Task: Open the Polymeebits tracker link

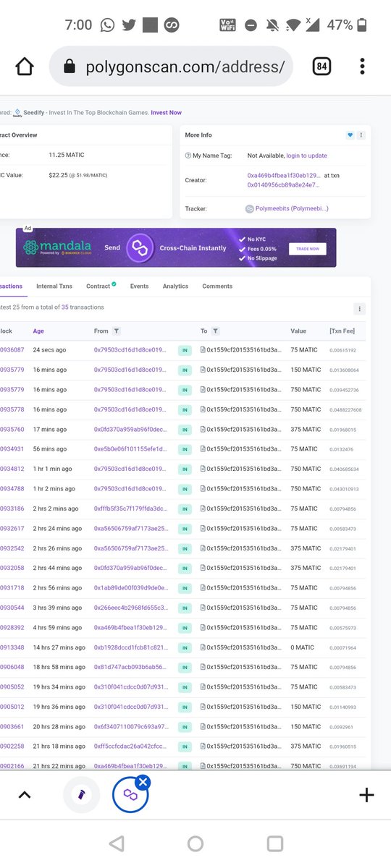Action: pos(291,209)
